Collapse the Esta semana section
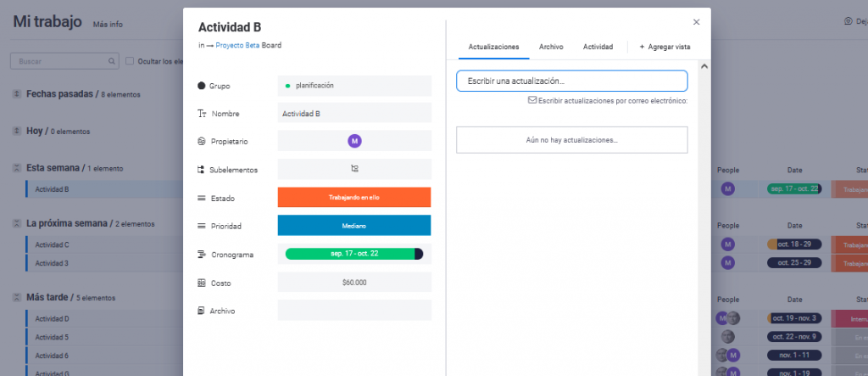Viewport: 868px width, 376px height. coord(16,168)
